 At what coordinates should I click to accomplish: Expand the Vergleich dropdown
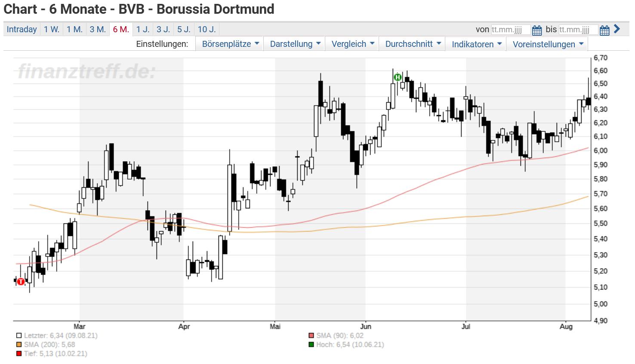[x=352, y=44]
